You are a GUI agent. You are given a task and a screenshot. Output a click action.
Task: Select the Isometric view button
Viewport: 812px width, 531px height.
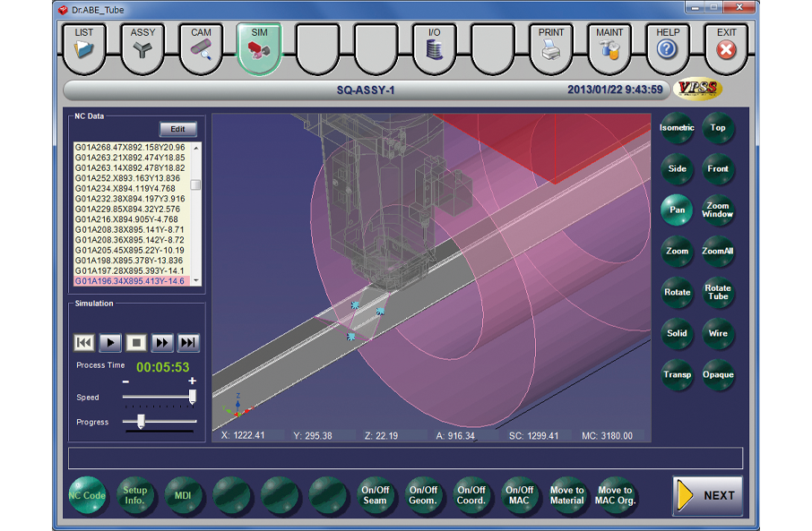click(678, 128)
